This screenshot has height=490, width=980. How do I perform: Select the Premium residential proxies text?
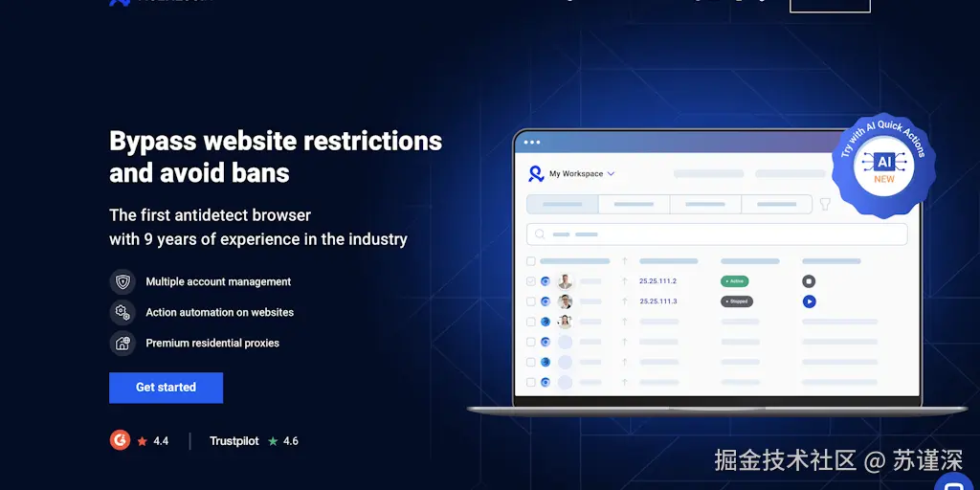pos(212,344)
